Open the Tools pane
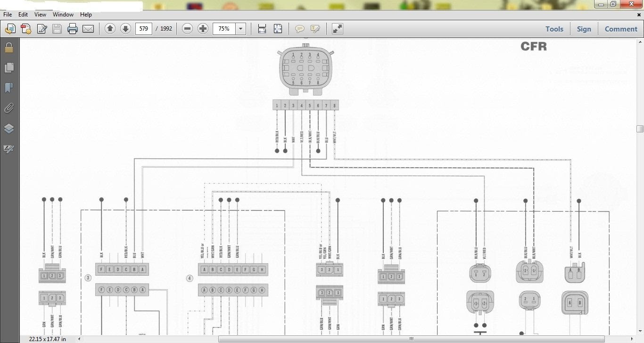644x343 pixels. [x=554, y=29]
